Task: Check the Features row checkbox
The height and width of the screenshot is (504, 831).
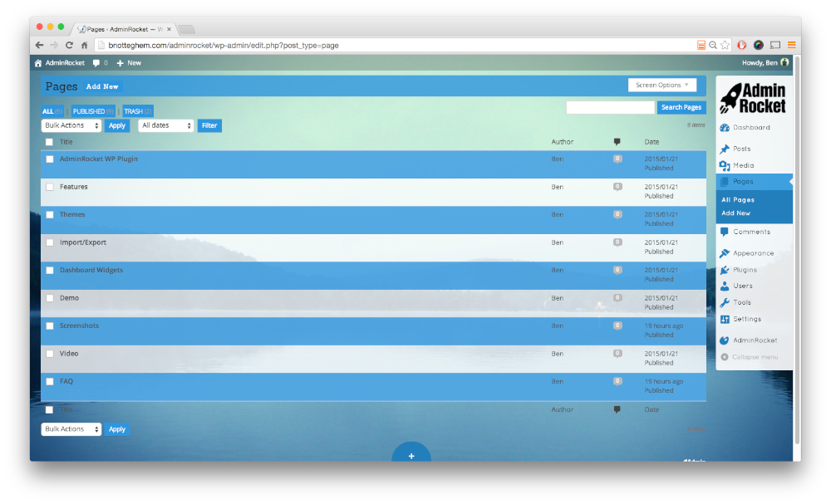Action: point(50,187)
